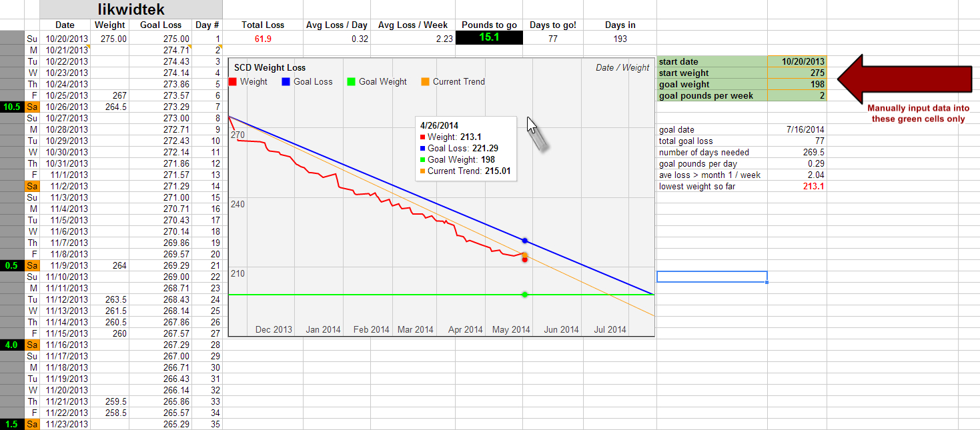Image resolution: width=980 pixels, height=430 pixels.
Task: Select the start weight value cell showing 275
Action: pyautogui.click(x=797, y=73)
